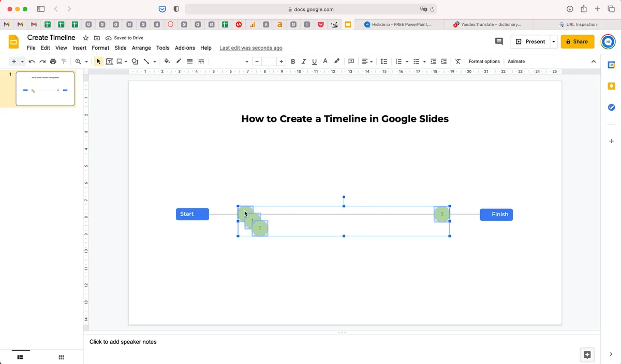Open the Insert image dropdown
Screen dimensions: 621x364
click(122, 62)
